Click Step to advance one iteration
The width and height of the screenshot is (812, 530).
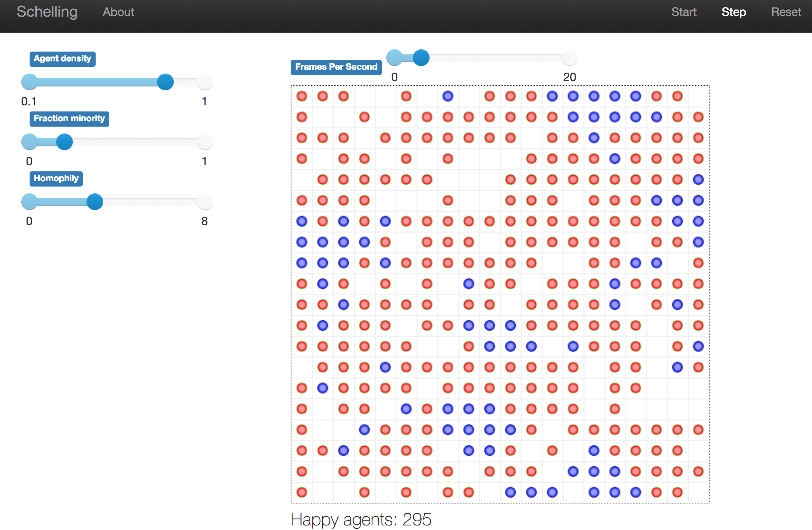pyautogui.click(x=733, y=12)
